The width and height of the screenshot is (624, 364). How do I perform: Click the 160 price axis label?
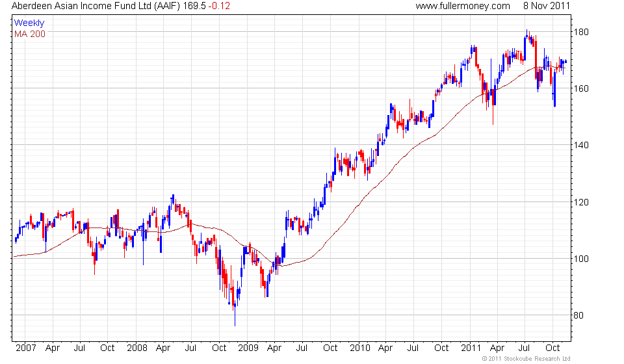point(580,88)
